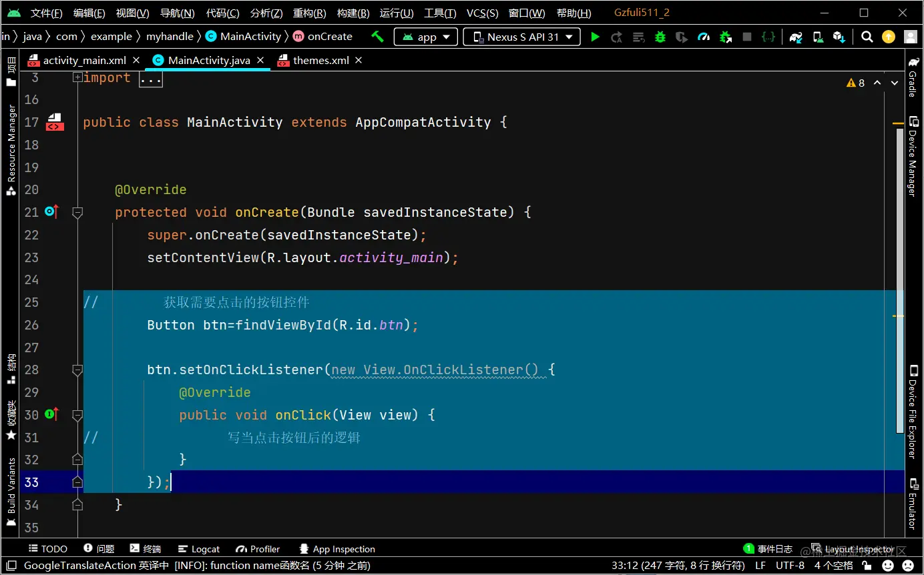Open the Profile app gauge icon
This screenshot has width=924, height=575.
(x=704, y=37)
